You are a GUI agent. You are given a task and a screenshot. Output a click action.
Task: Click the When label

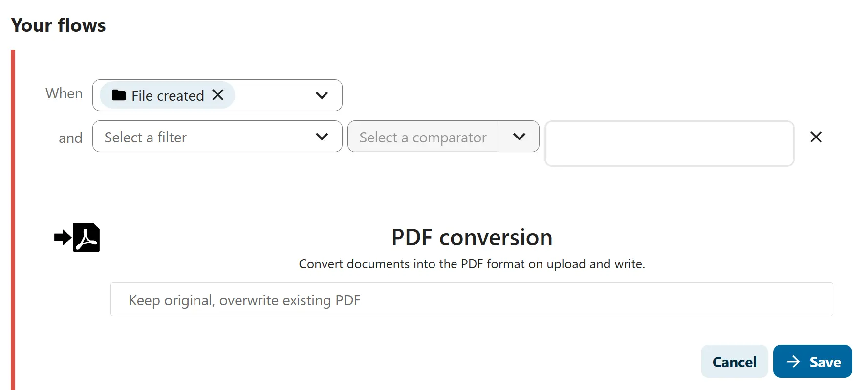(64, 93)
